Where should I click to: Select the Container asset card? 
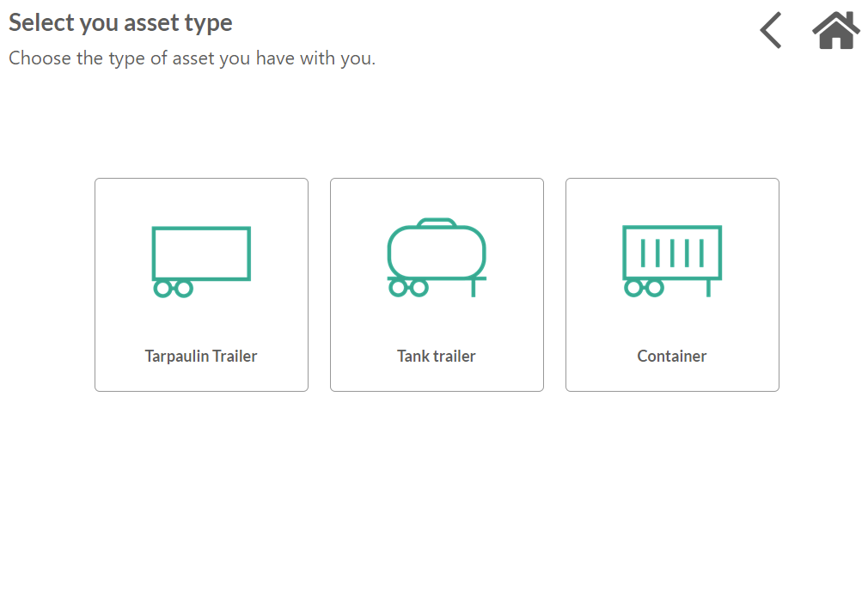tap(672, 284)
